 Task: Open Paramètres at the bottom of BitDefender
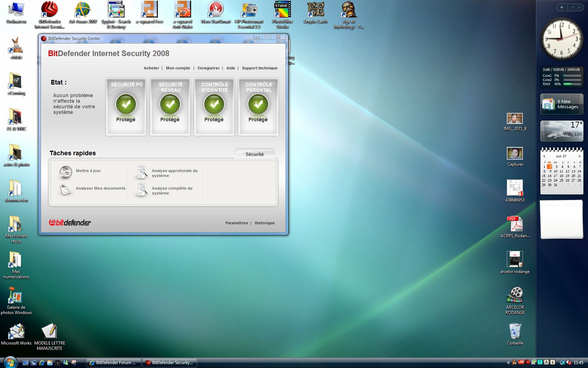[237, 223]
